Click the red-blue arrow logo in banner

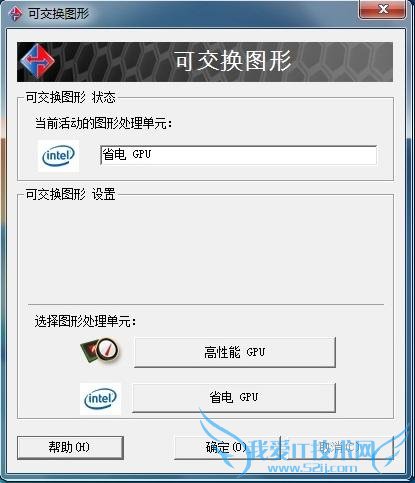tap(37, 61)
